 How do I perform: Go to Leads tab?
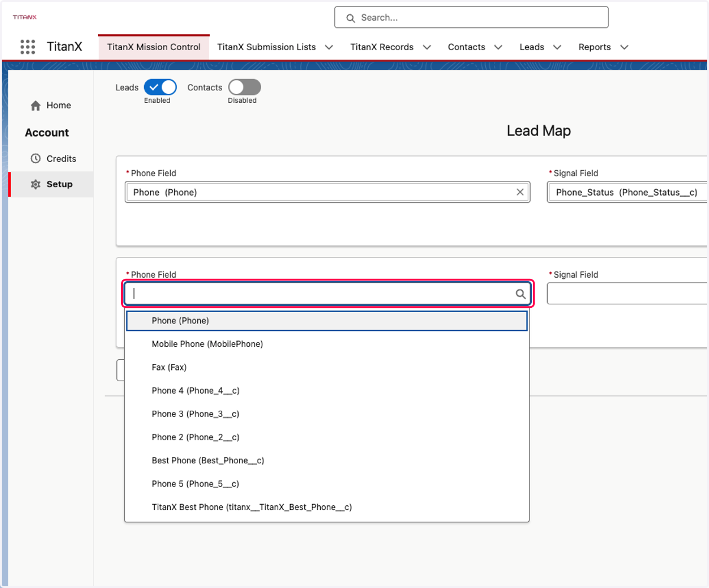point(532,47)
